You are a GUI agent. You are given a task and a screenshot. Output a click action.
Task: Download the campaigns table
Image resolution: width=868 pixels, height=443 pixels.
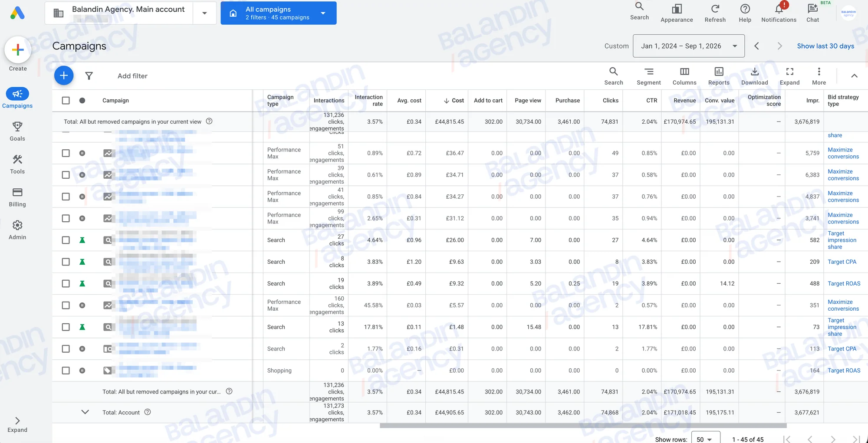[x=754, y=76]
